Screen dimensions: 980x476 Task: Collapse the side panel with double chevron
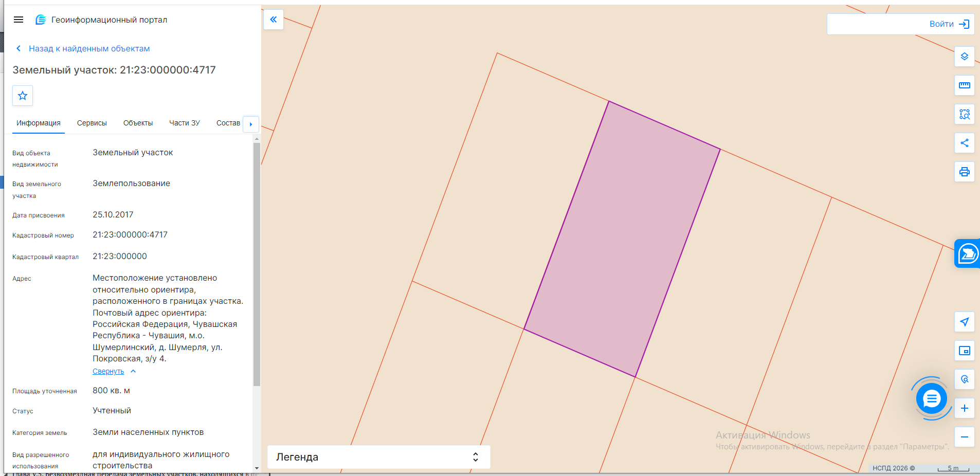tap(274, 20)
